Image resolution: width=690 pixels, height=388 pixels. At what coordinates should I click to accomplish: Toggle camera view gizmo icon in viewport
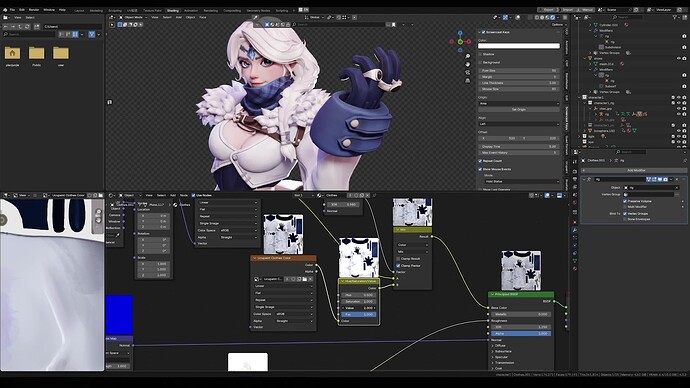pos(467,73)
